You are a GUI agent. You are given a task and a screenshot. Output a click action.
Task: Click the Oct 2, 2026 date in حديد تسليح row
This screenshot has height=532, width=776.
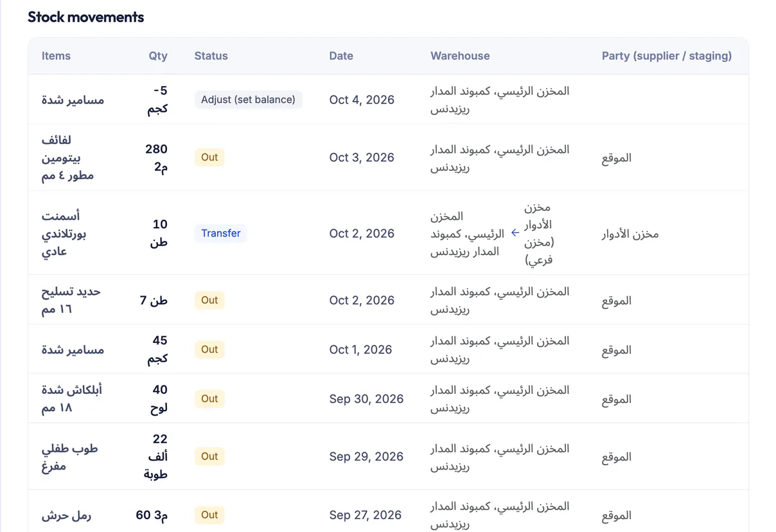click(362, 300)
